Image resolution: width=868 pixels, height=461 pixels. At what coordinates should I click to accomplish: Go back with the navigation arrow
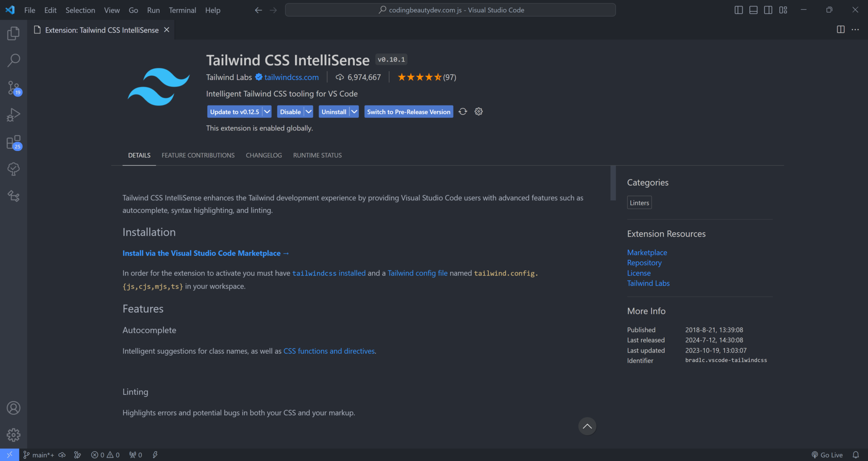coord(259,10)
